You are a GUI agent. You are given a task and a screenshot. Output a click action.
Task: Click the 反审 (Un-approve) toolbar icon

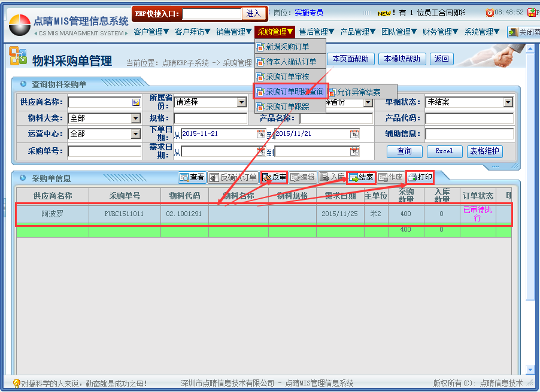click(274, 177)
